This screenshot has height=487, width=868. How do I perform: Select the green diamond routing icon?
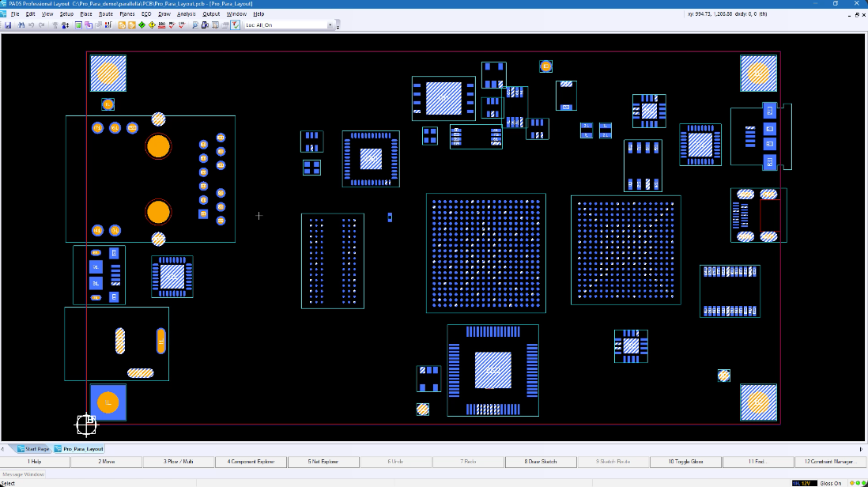[142, 25]
